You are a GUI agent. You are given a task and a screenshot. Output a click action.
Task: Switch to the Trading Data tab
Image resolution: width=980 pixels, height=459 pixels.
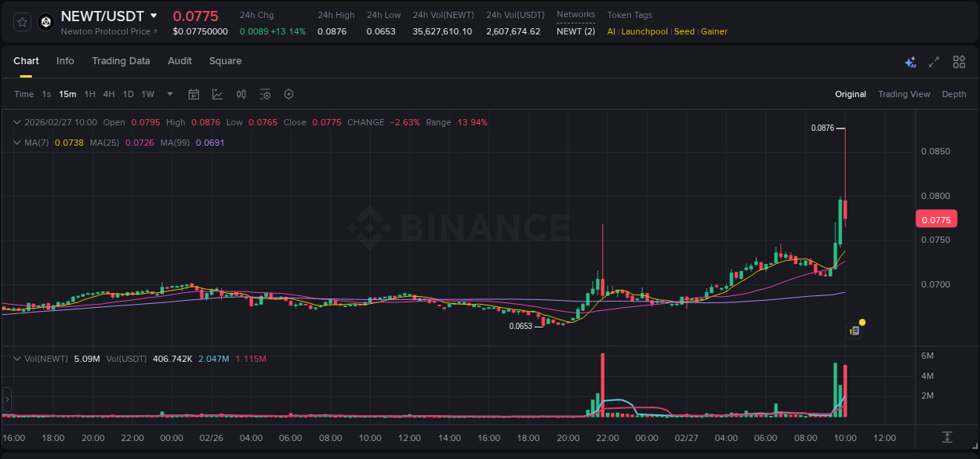click(x=121, y=61)
